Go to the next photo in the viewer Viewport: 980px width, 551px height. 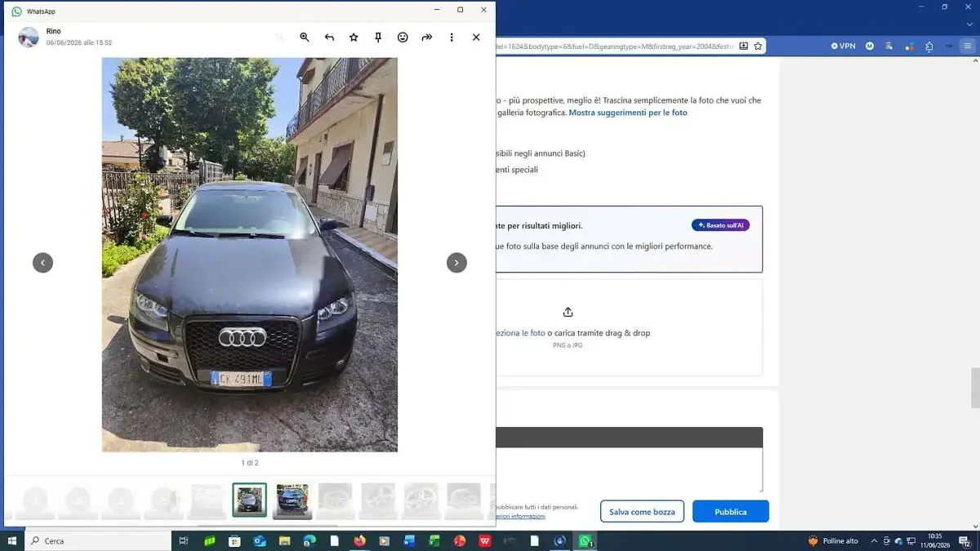click(x=457, y=263)
